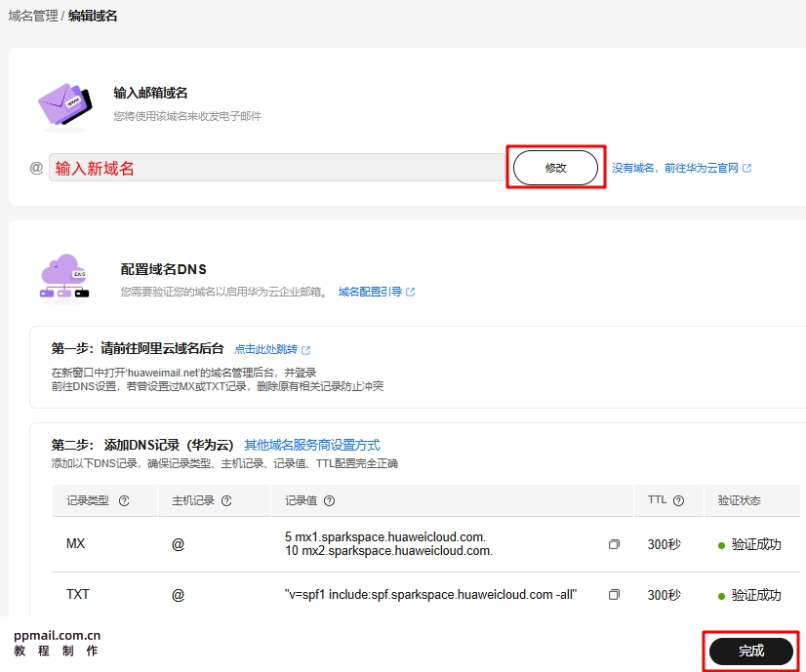
Task: Select the v=spf1 include record value
Action: (x=430, y=594)
